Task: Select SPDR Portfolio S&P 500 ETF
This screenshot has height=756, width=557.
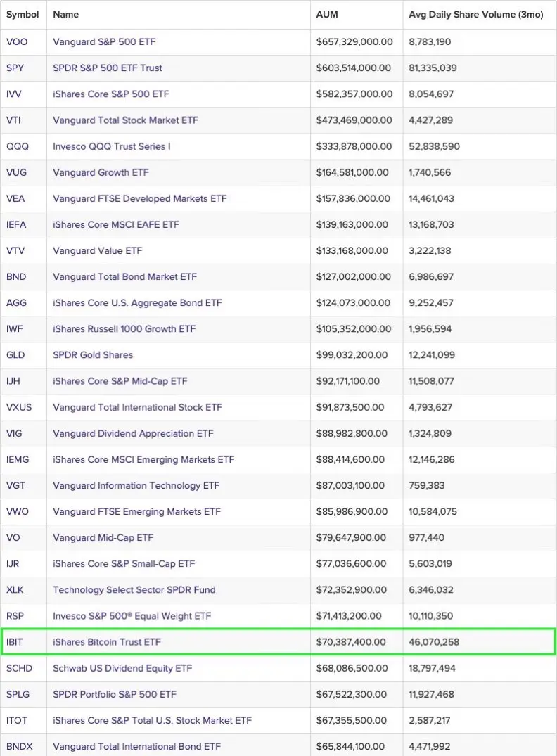Action: [115, 694]
